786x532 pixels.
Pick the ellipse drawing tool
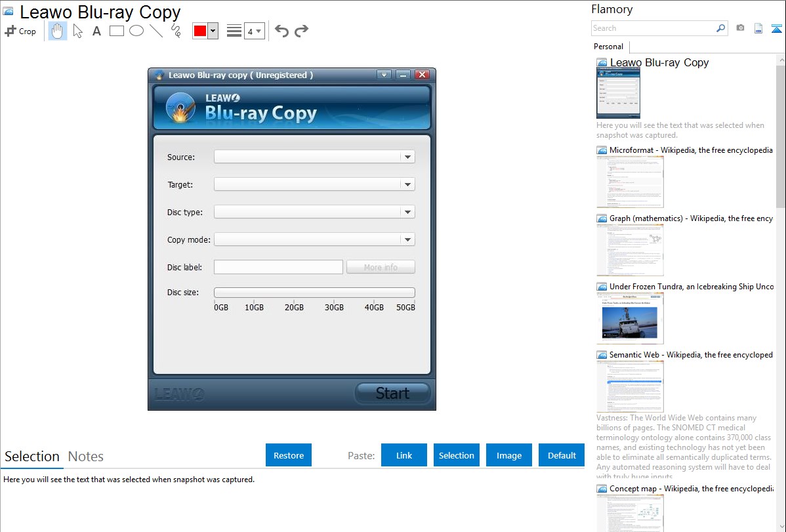point(136,31)
